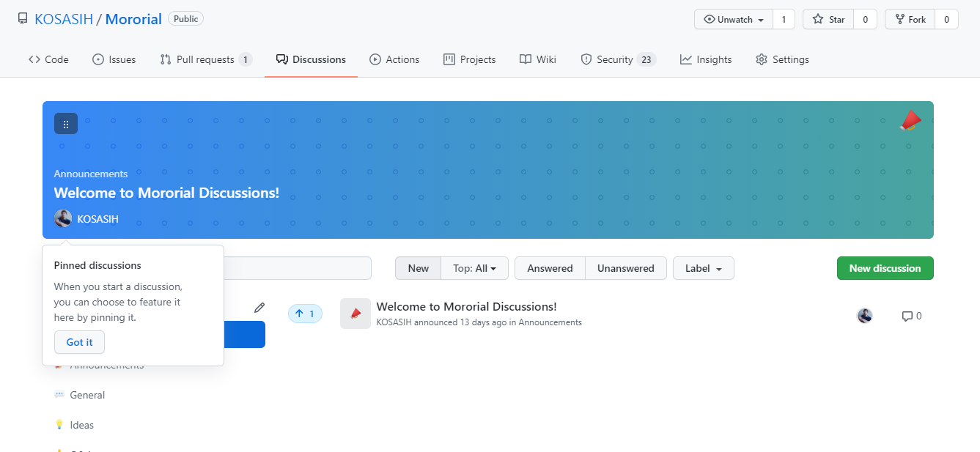Open the Security tab
The height and width of the screenshot is (452, 980).
618,59
